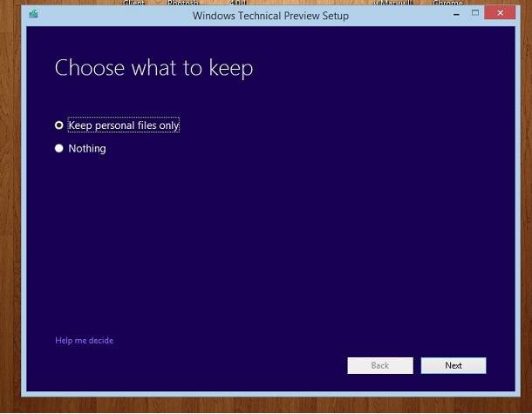Click the Next button
The height and width of the screenshot is (414, 532).
click(454, 365)
